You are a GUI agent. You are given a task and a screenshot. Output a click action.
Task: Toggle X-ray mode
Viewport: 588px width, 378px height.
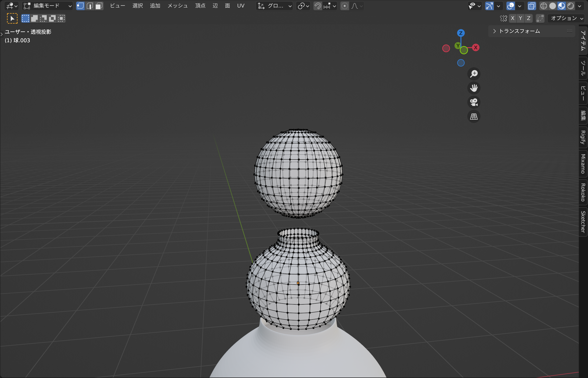532,6
